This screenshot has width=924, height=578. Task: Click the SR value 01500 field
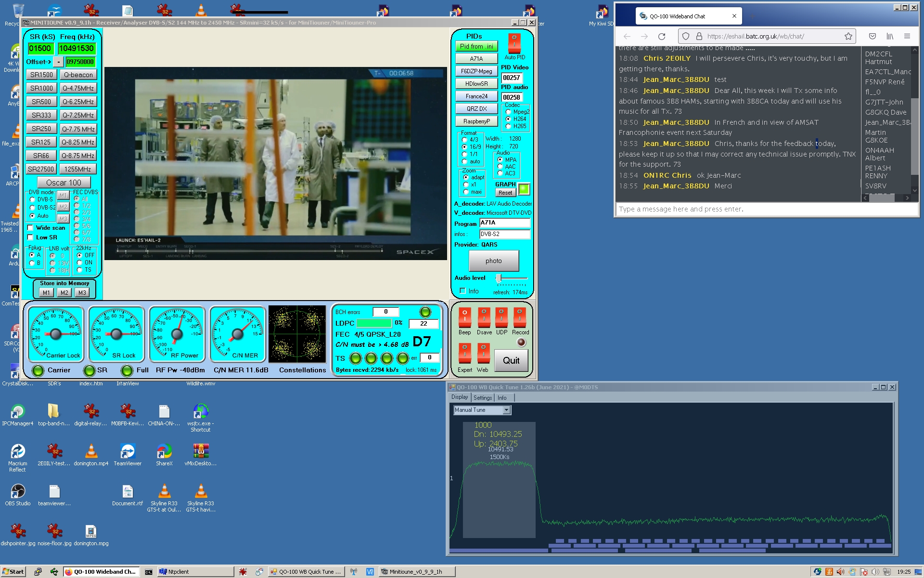(x=40, y=48)
